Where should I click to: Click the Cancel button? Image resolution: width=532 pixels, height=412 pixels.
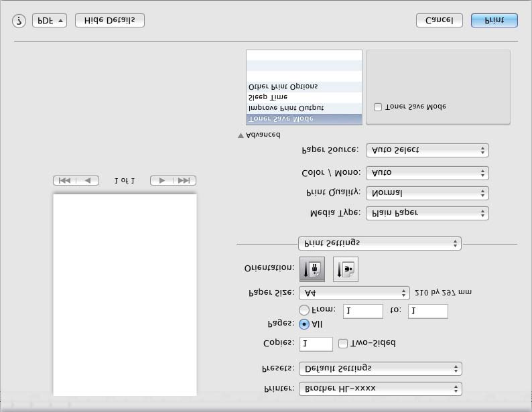[x=440, y=20]
